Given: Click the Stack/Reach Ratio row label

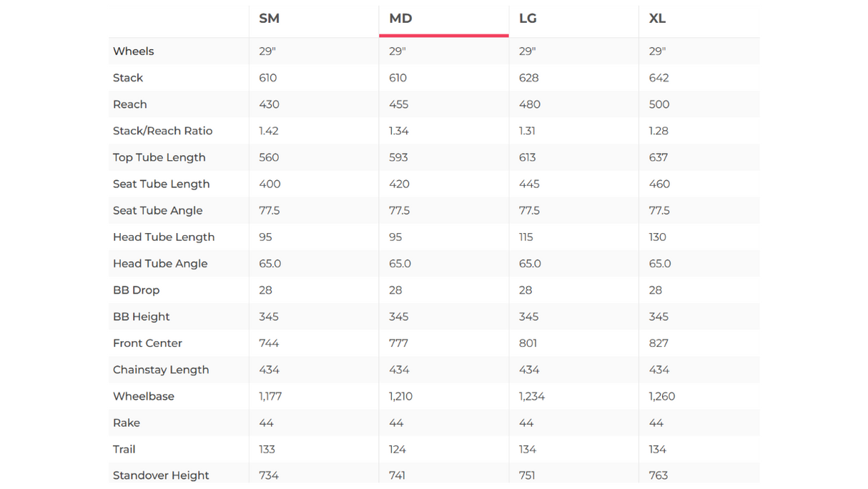Looking at the screenshot, I should click(x=162, y=131).
